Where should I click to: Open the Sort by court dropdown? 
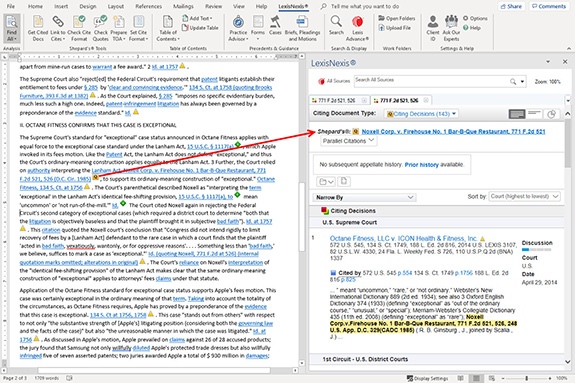pyautogui.click(x=524, y=196)
